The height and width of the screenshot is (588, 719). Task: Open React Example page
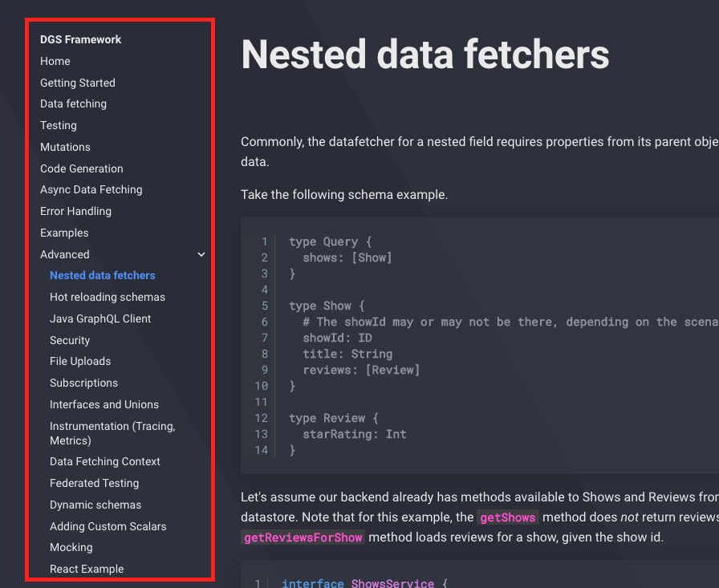[x=87, y=569]
